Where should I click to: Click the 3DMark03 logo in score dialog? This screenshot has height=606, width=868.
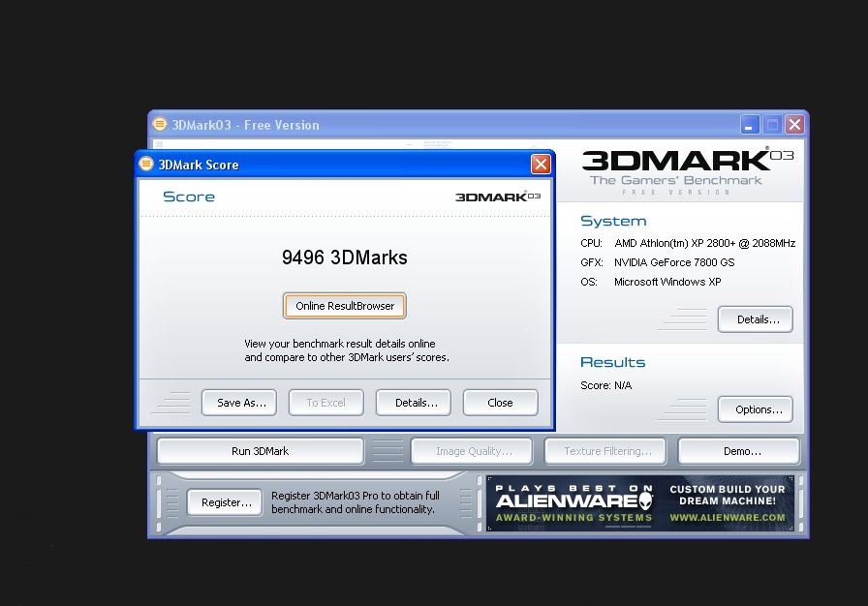498,197
